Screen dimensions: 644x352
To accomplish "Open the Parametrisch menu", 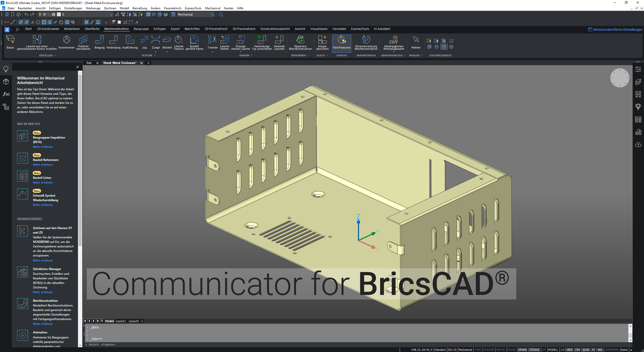I will [172, 8].
